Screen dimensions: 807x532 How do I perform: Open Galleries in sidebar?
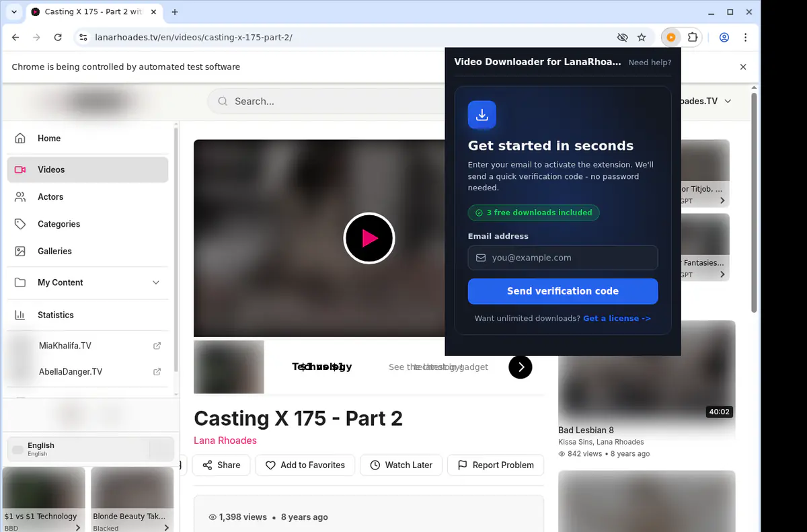pos(87,251)
